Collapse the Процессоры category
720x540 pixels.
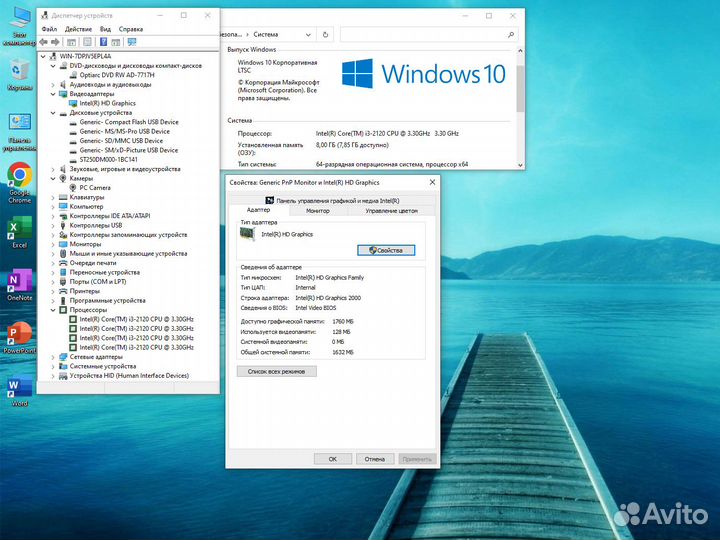coord(53,310)
